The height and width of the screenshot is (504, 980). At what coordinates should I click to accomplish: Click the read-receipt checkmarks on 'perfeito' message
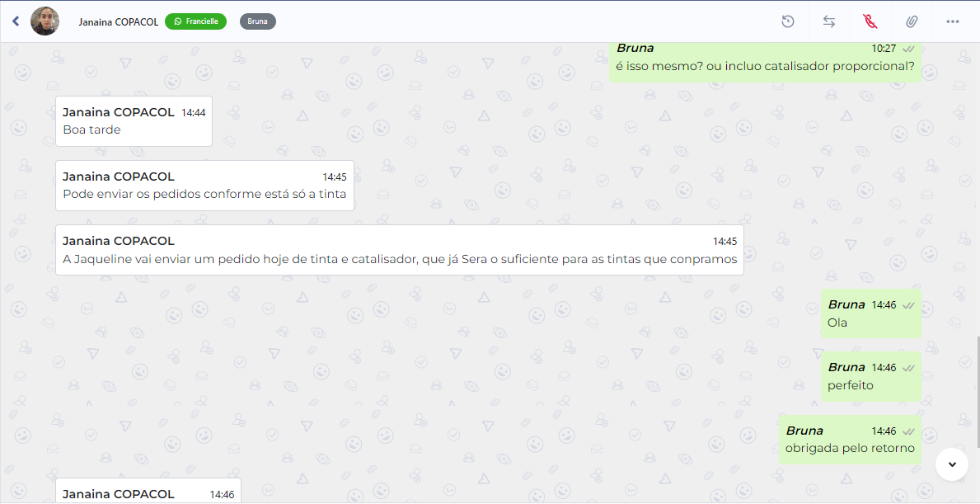pyautogui.click(x=909, y=368)
